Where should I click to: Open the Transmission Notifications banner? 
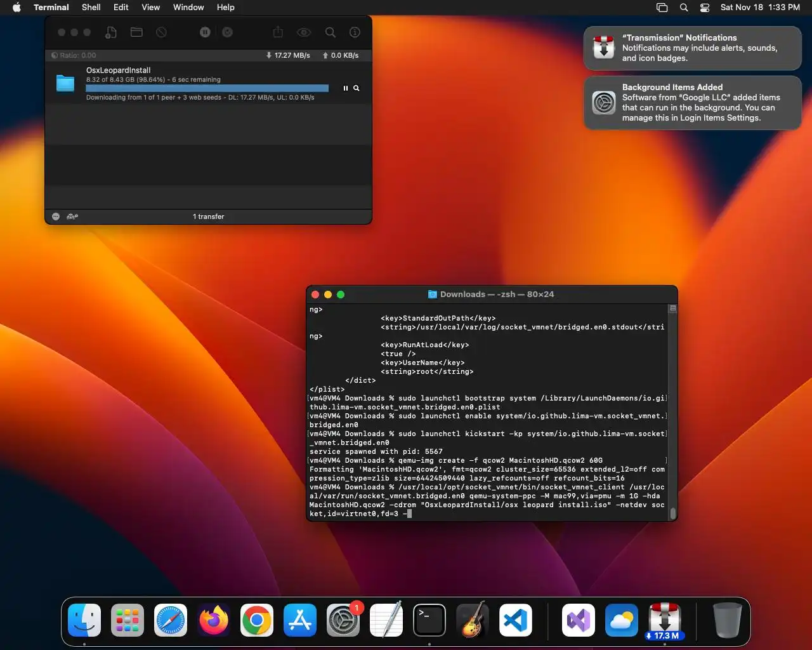[x=693, y=48]
